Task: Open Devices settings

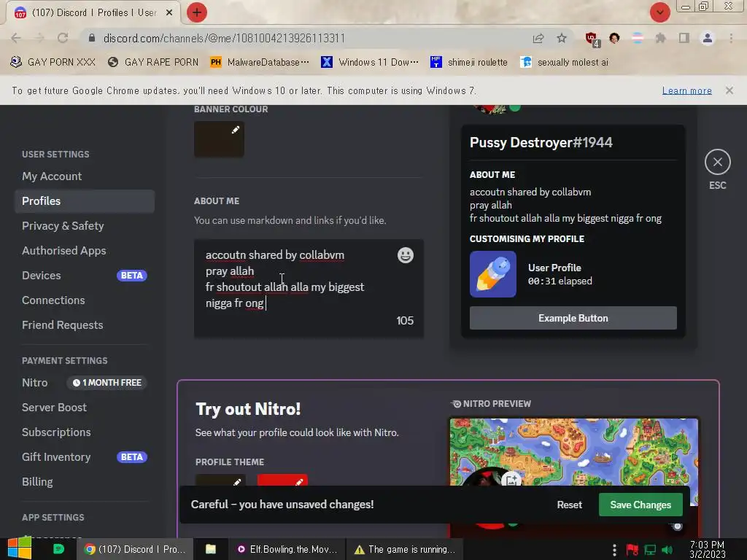Action: coord(85,275)
